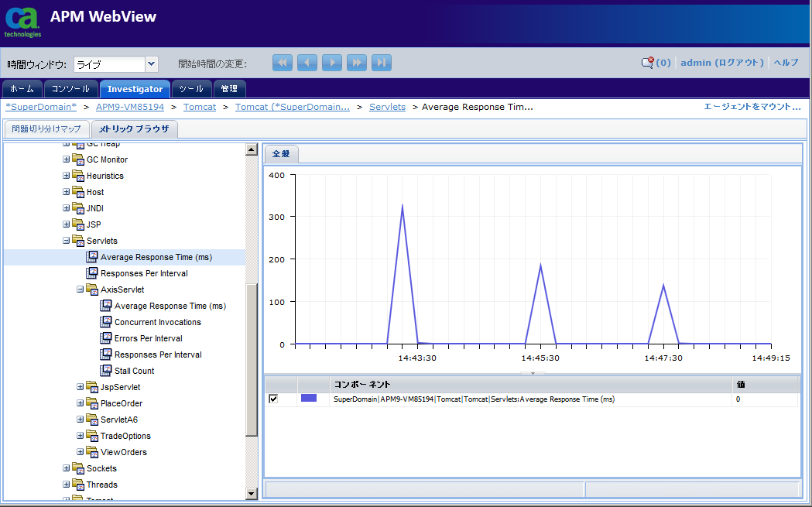
Task: Uncheck the Average Response Time series checkbox
Action: click(273, 399)
